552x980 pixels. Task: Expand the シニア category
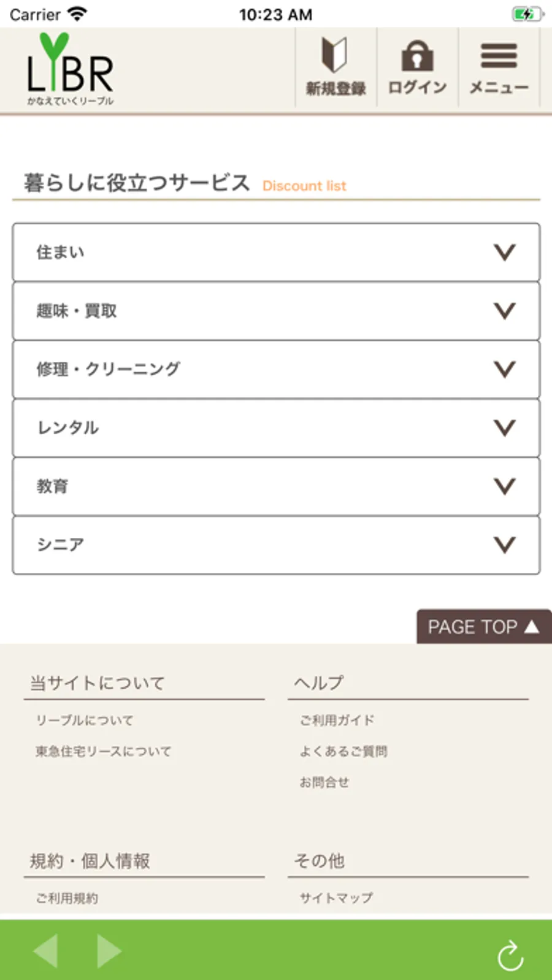coord(276,545)
